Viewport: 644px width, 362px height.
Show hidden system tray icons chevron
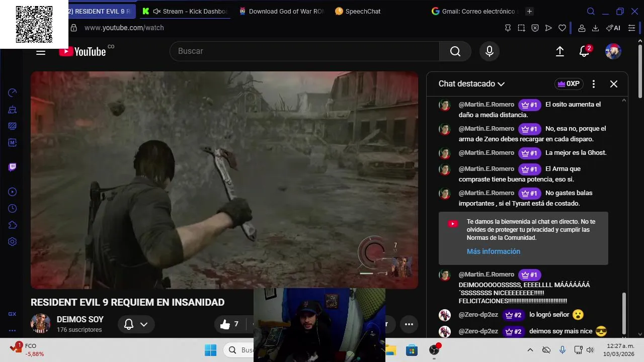point(530,350)
